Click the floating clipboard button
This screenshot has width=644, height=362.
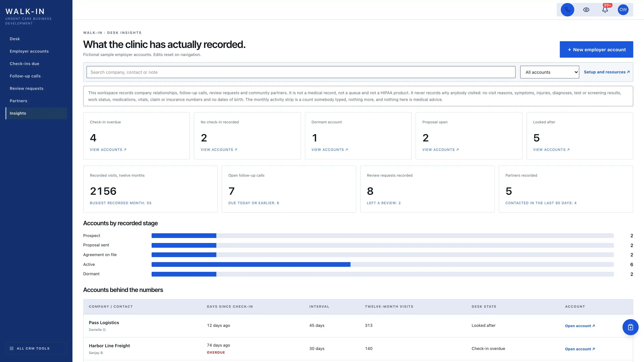pyautogui.click(x=630, y=327)
